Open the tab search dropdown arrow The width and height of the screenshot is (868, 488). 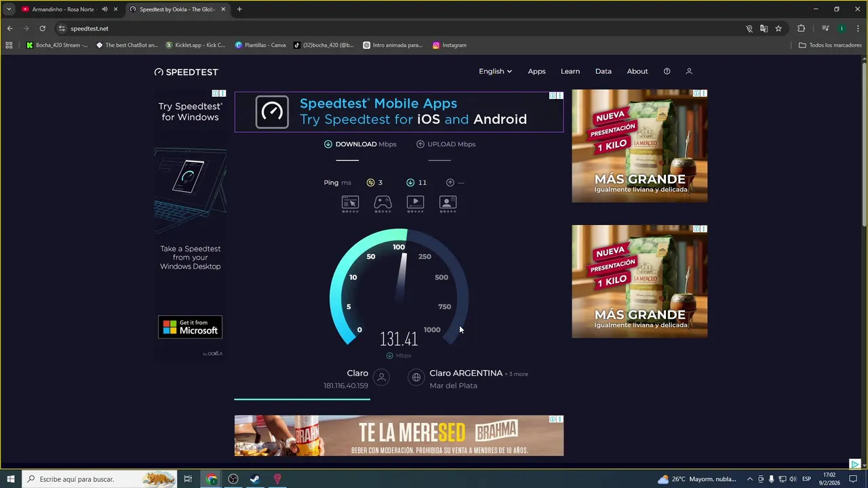tap(8, 9)
